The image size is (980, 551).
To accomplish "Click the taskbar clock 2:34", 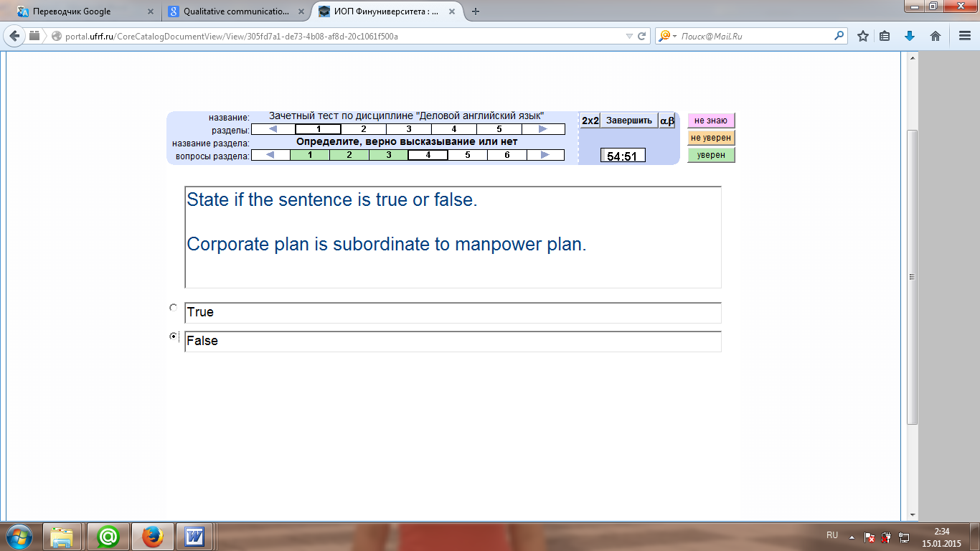I will tap(942, 537).
